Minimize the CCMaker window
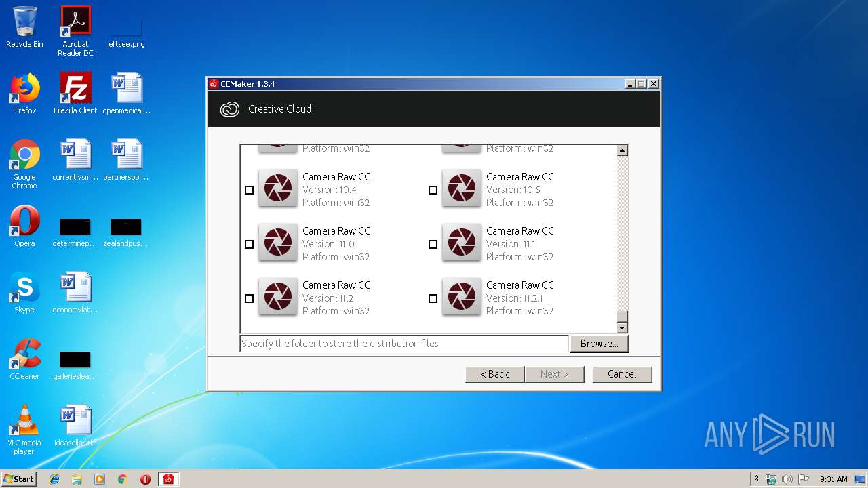Image resolution: width=868 pixels, height=488 pixels. tap(630, 84)
